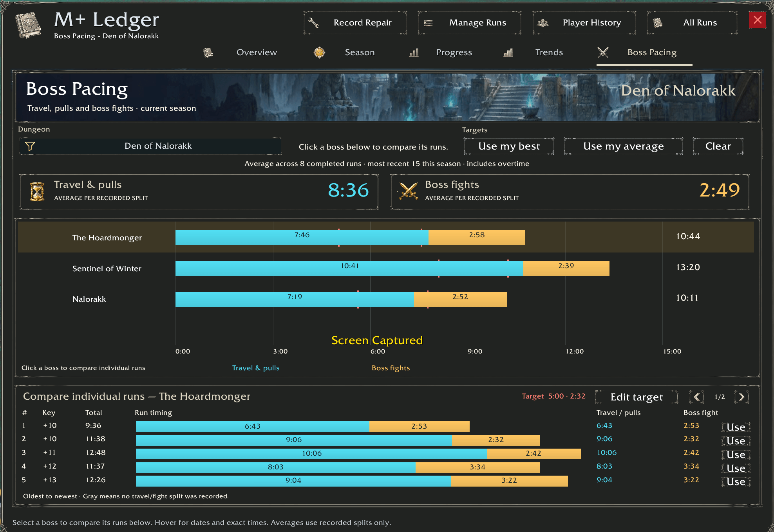Open the Den of Nalorakk dungeon dropdown

150,146
